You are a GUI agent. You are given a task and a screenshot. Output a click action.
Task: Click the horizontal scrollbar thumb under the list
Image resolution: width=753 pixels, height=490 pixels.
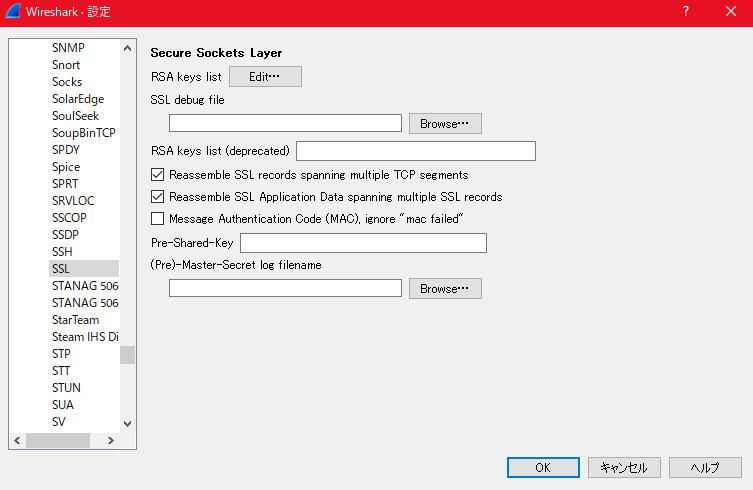coord(58,441)
